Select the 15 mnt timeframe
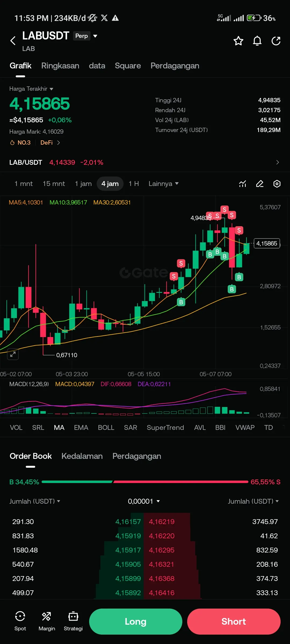The width and height of the screenshot is (290, 644). [x=54, y=184]
